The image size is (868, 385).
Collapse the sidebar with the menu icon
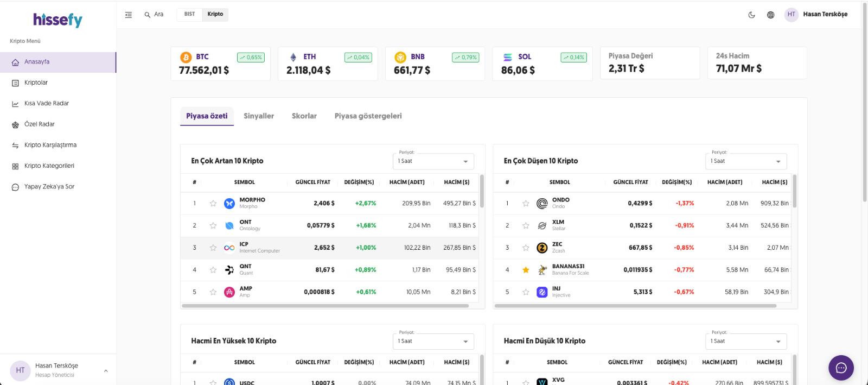tap(129, 15)
